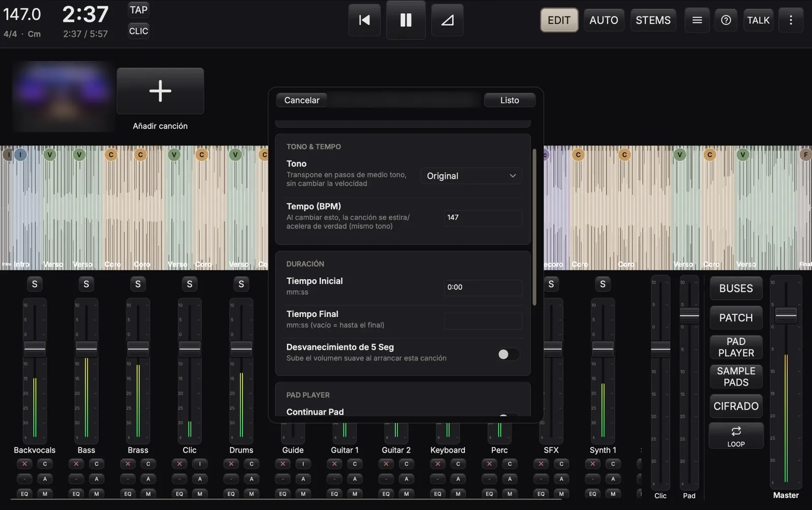Open EQ for the Brass channel

128,494
